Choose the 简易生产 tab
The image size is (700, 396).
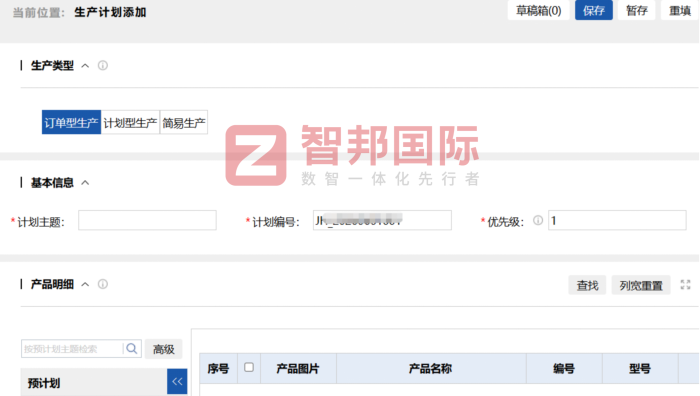click(183, 122)
